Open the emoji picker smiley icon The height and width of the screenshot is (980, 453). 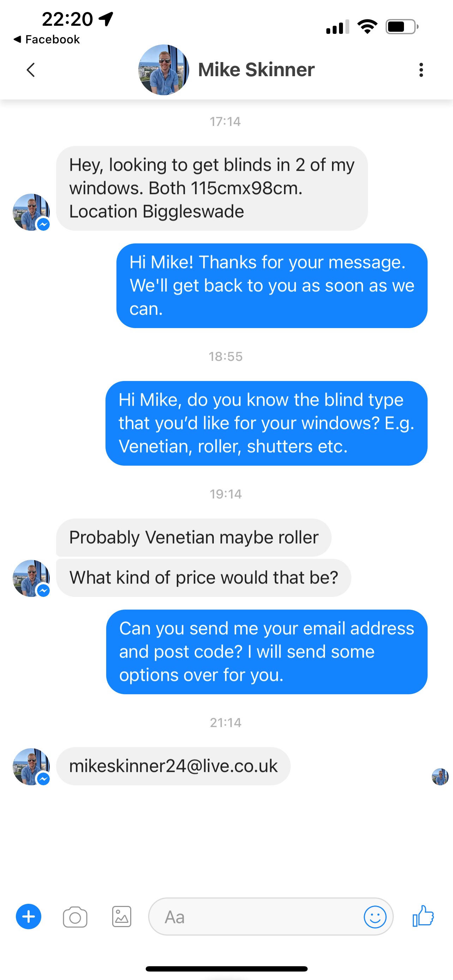(375, 917)
